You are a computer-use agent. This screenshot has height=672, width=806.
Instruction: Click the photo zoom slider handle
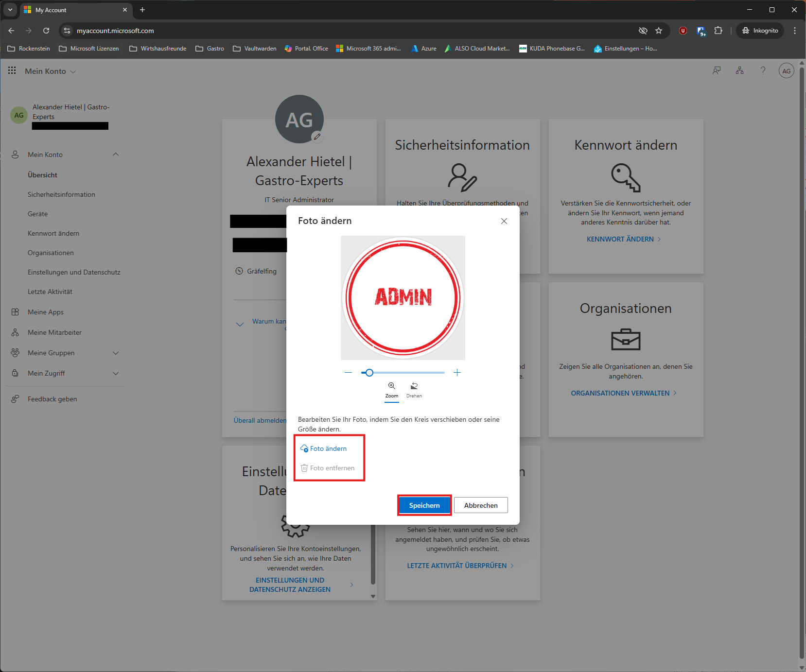point(369,373)
